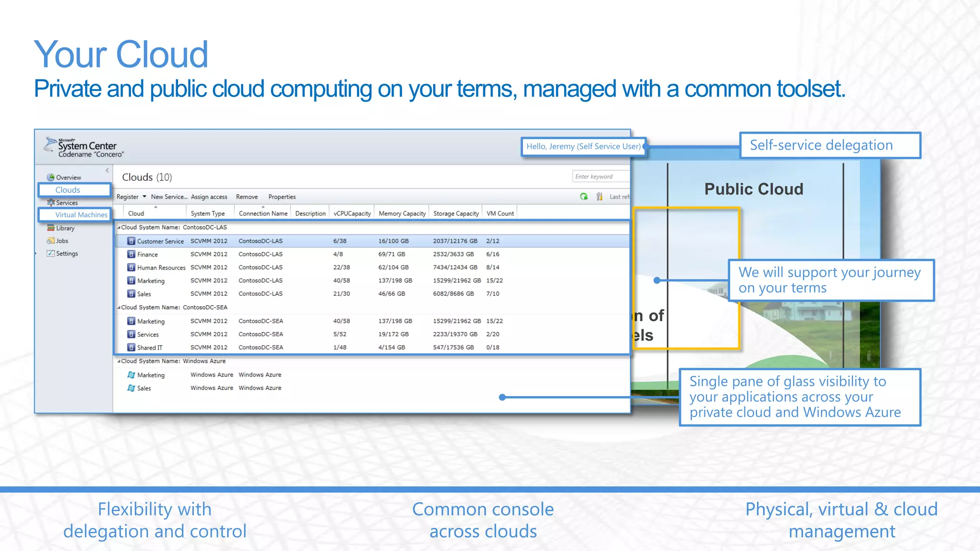The width and height of the screenshot is (980, 551).
Task: Click the column options tool icon
Action: (599, 197)
